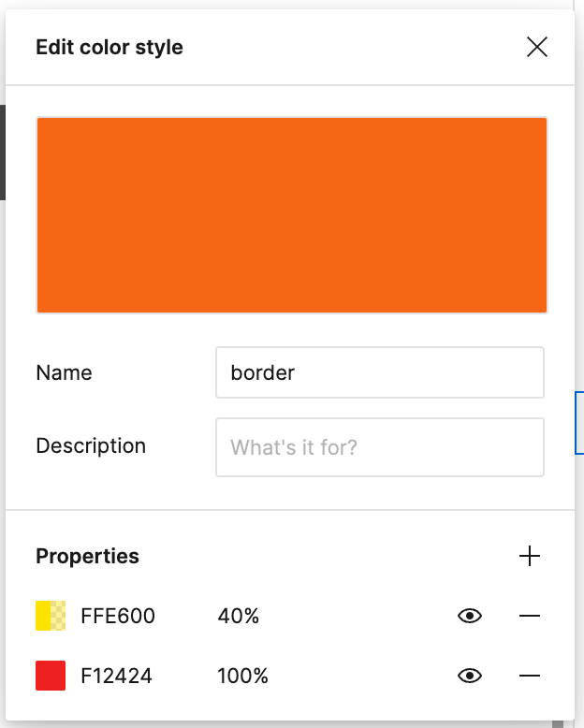Remove the FFE600 yellow fill
584x728 pixels.
click(x=530, y=616)
